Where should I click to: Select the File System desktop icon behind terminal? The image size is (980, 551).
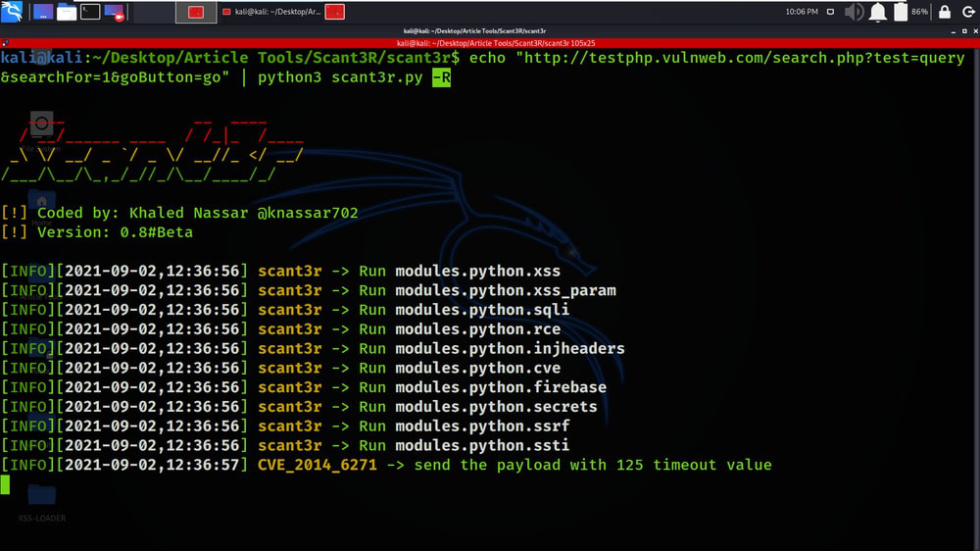point(42,131)
